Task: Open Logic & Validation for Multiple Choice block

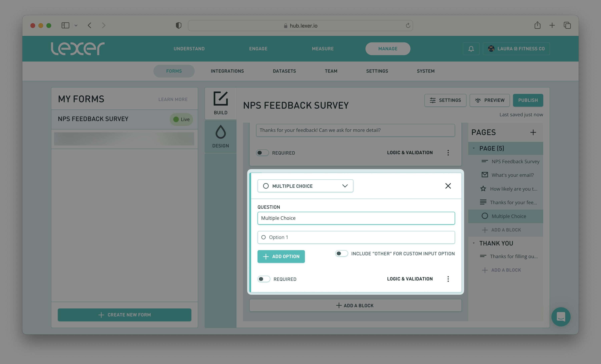Action: pos(410,279)
